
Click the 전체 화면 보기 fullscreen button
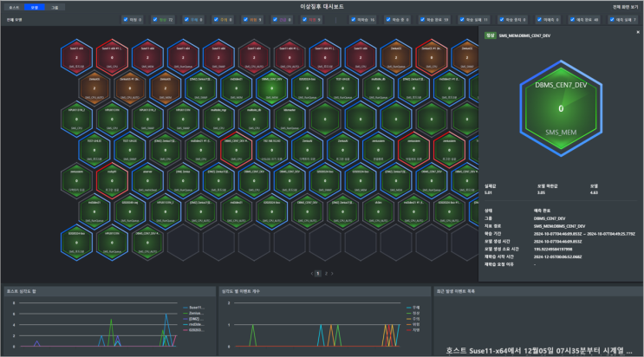[x=625, y=6]
